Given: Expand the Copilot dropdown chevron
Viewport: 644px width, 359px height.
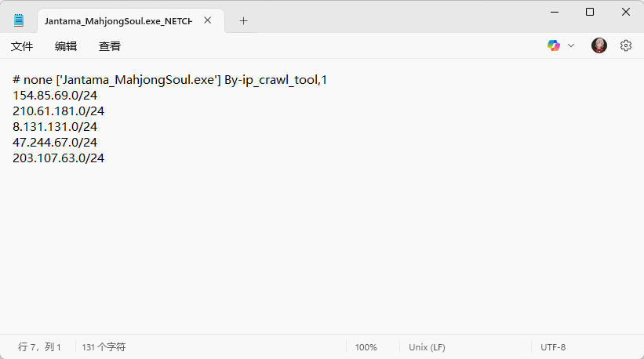Looking at the screenshot, I should coord(571,45).
